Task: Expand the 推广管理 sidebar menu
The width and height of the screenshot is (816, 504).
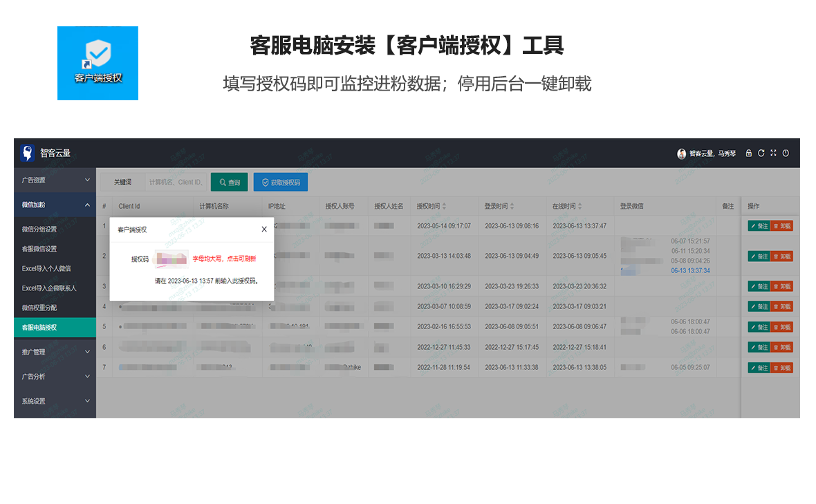Action: (55, 352)
